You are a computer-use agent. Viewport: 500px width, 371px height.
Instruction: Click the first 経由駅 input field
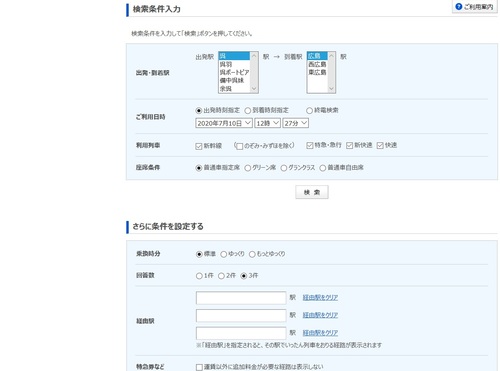[x=241, y=298]
